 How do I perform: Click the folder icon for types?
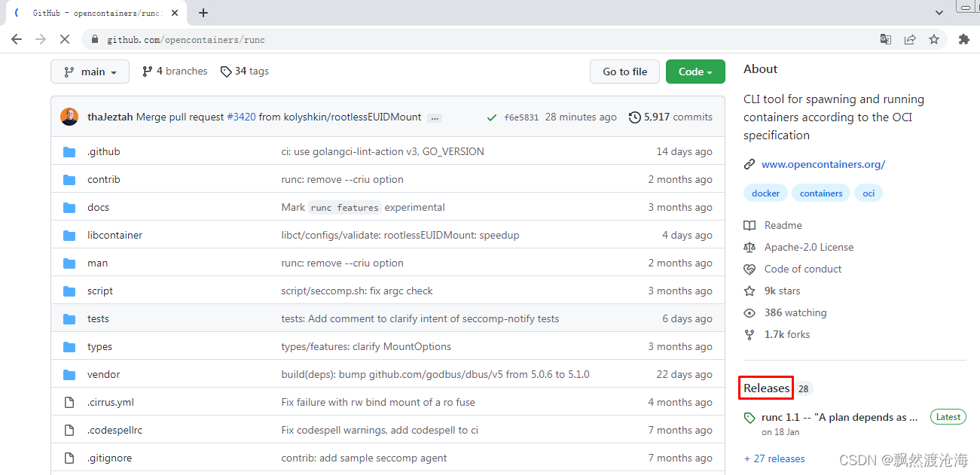point(69,346)
